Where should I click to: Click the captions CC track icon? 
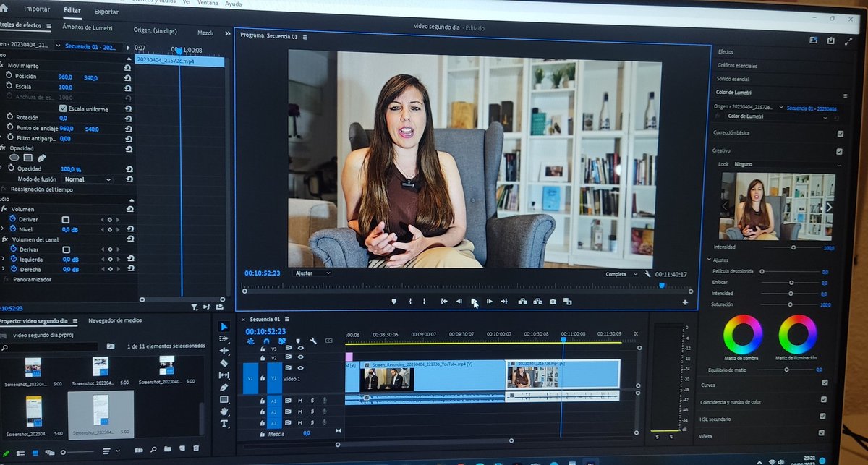click(328, 341)
